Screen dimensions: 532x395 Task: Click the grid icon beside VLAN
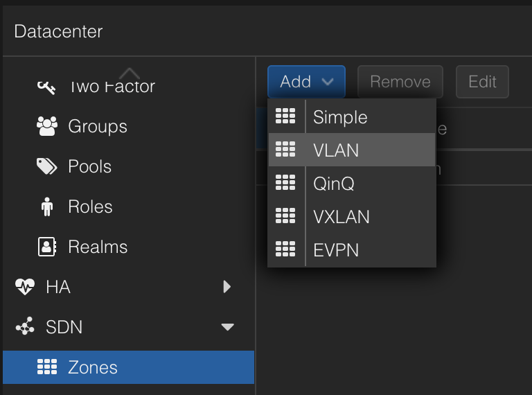[285, 149]
